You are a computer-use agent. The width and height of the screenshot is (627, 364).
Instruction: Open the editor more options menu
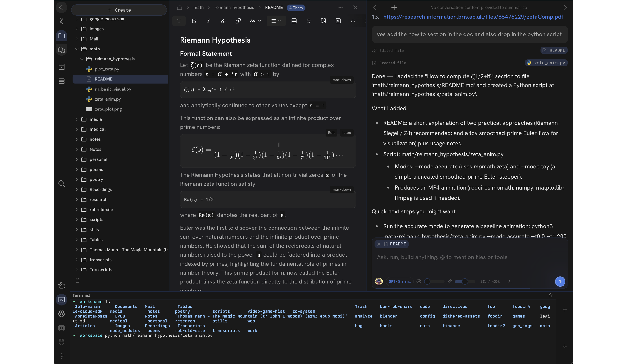pyautogui.click(x=340, y=8)
